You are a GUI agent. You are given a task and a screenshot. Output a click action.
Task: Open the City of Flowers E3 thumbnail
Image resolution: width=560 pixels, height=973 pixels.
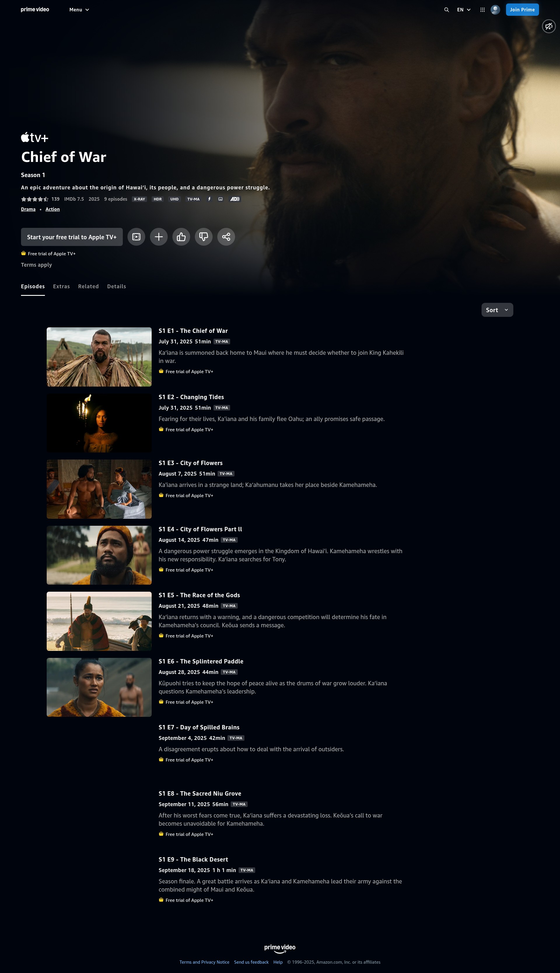click(x=99, y=489)
